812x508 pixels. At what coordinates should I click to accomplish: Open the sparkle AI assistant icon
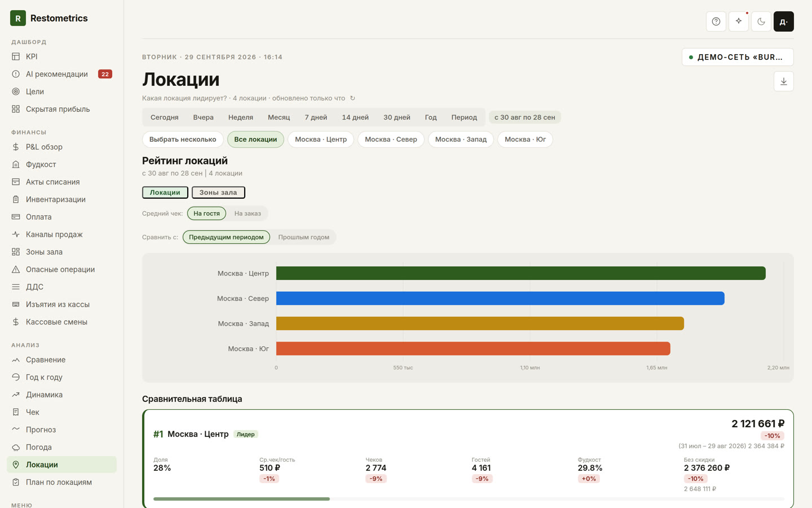[x=739, y=21]
